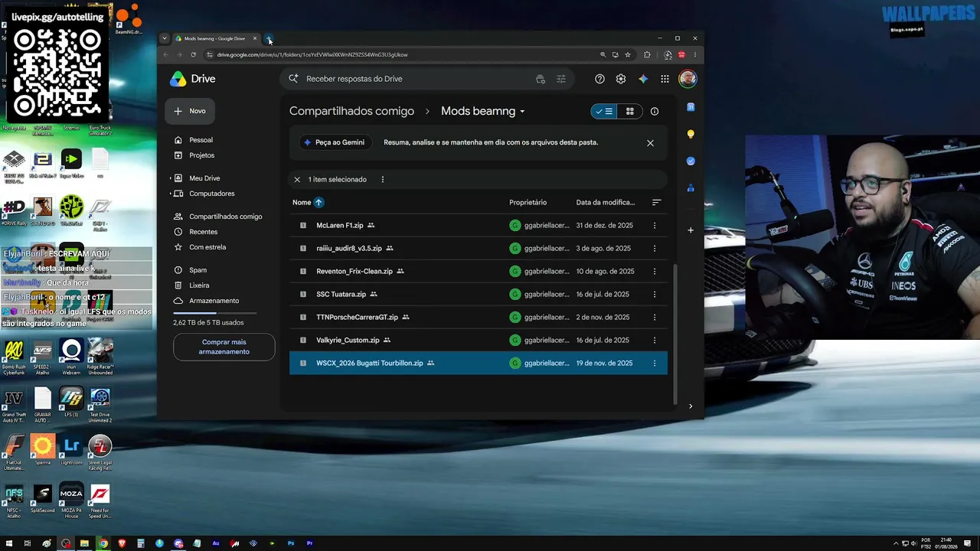Switch to grid layout view
Screen dimensions: 980x551
pos(629,111)
